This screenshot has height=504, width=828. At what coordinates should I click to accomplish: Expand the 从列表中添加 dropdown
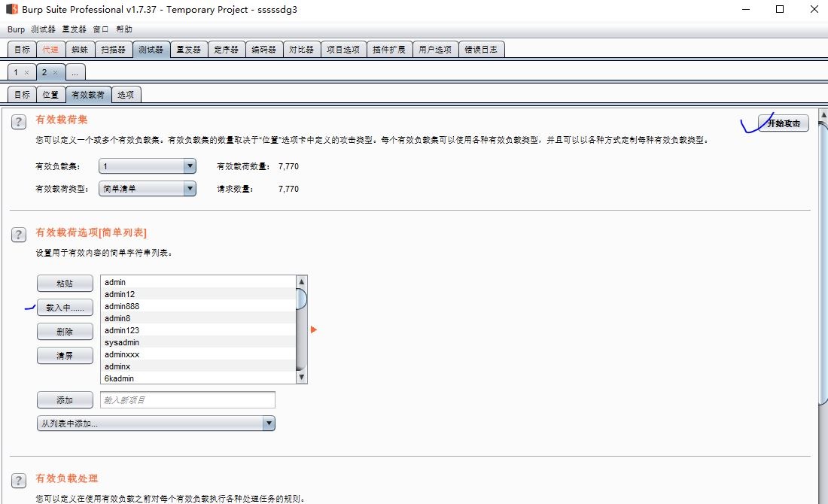point(156,424)
